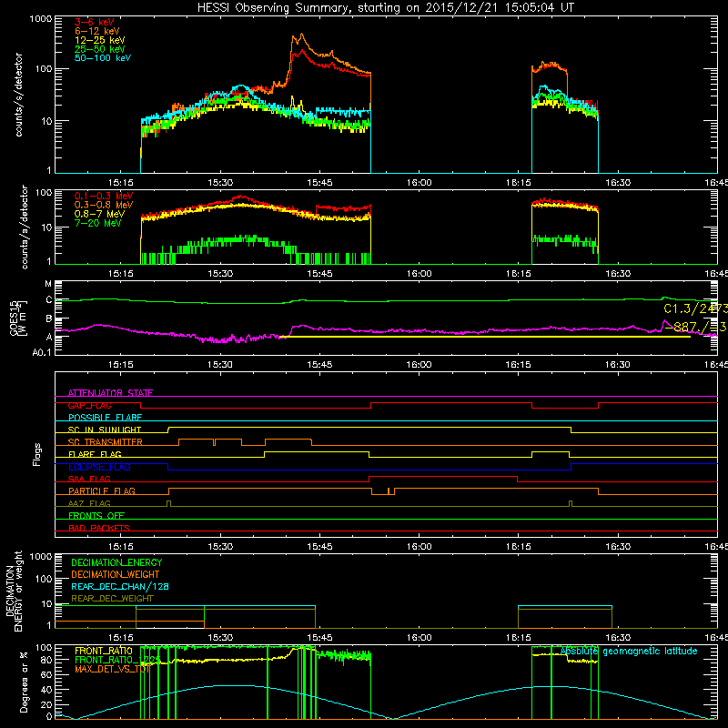The image size is (728, 728).
Task: Select the AAZ_FLAG label
Action: click(89, 503)
